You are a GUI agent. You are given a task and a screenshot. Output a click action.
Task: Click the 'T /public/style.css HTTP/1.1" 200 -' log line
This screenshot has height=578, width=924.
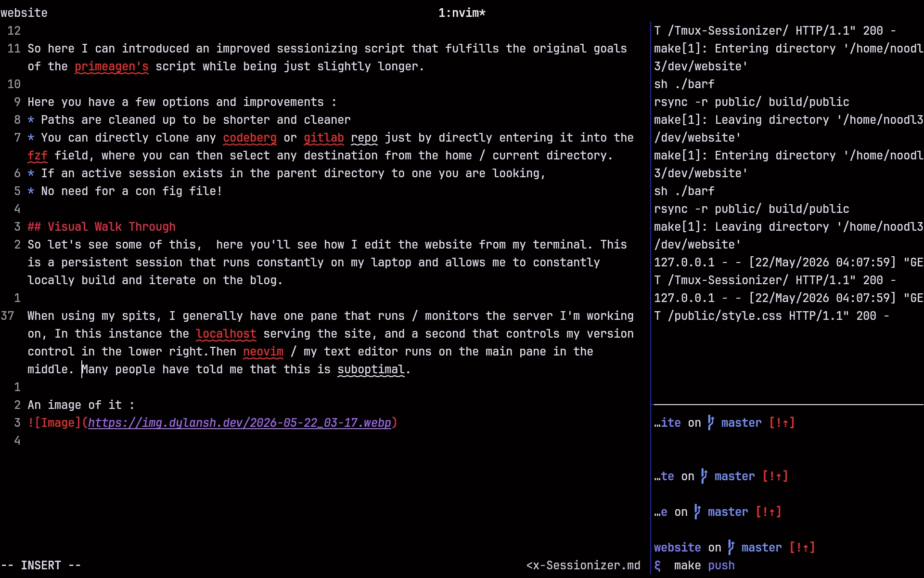[771, 316]
